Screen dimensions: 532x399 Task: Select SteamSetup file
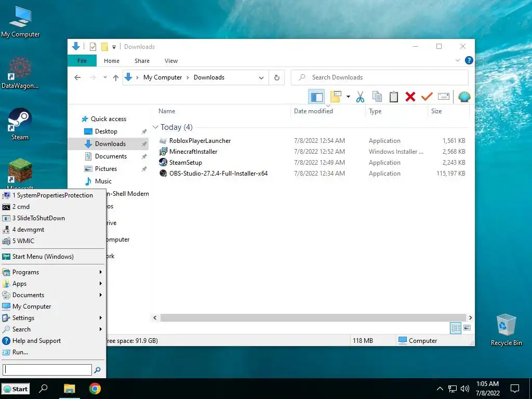[x=185, y=163]
